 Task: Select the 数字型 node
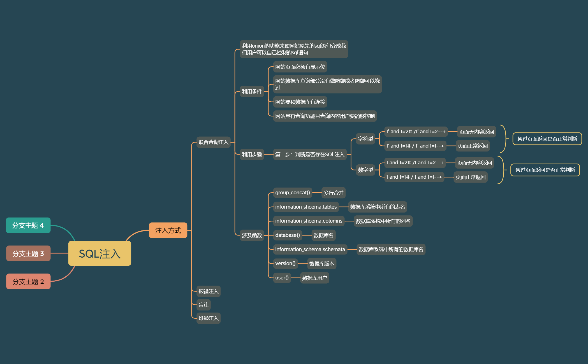pos(365,170)
